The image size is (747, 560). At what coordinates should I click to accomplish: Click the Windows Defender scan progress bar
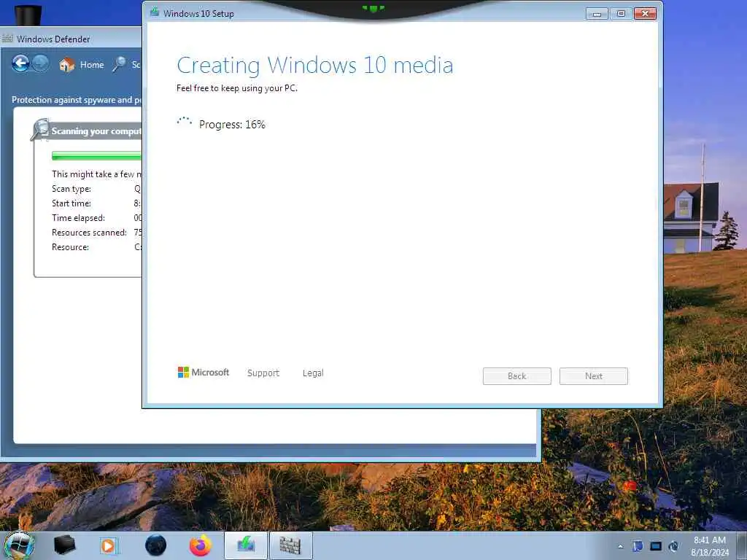click(96, 156)
